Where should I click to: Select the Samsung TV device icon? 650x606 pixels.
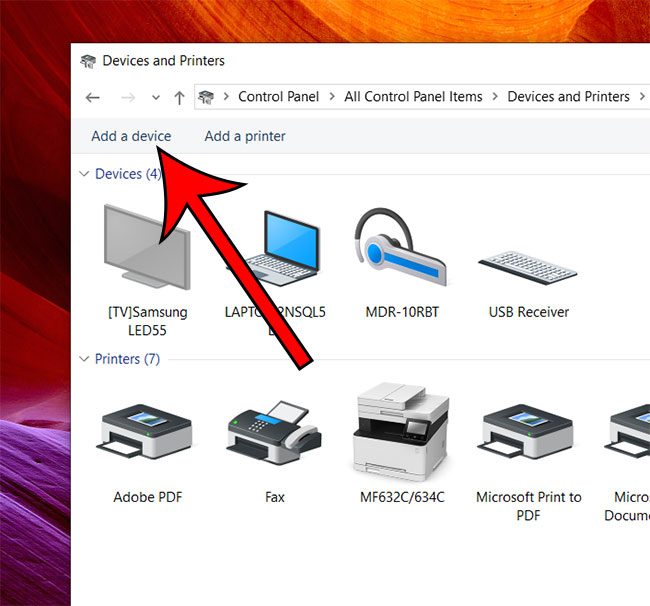147,247
